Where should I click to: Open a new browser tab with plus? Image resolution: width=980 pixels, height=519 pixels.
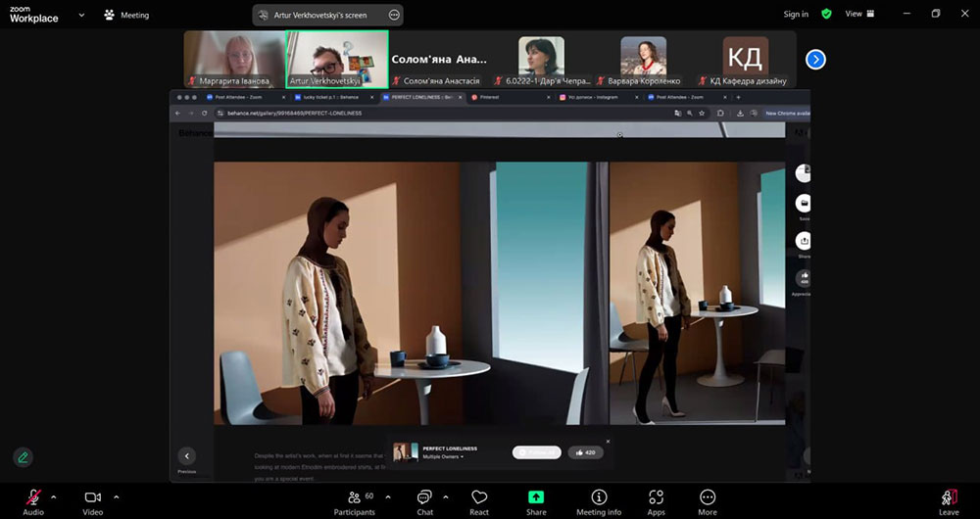[738, 97]
